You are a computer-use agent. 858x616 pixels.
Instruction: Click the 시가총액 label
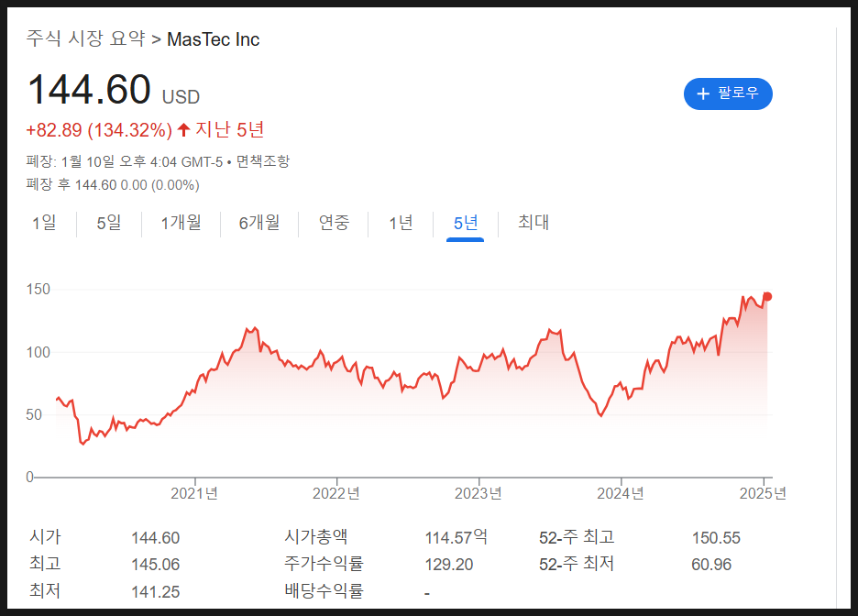315,536
